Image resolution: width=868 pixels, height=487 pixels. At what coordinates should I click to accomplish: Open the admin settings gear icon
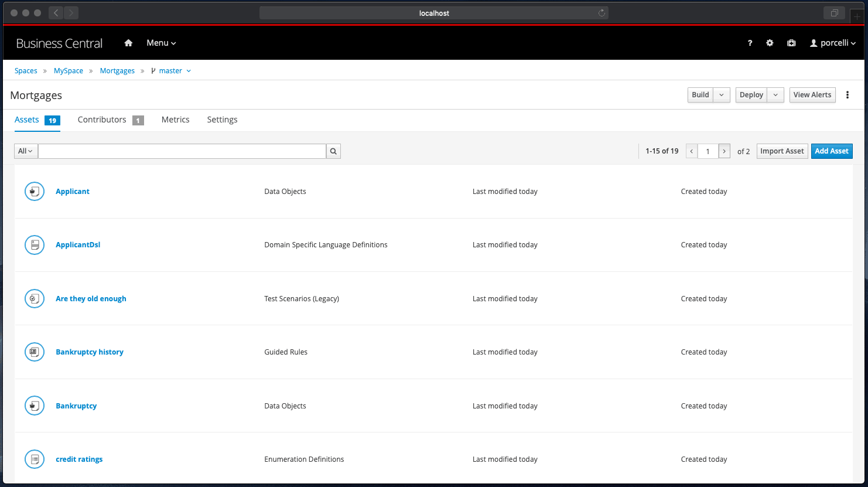coord(770,43)
